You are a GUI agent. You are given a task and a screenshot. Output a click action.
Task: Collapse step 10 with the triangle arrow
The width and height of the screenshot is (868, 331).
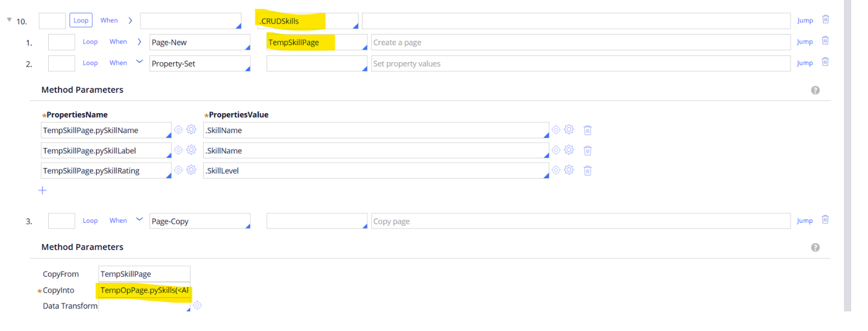point(9,20)
